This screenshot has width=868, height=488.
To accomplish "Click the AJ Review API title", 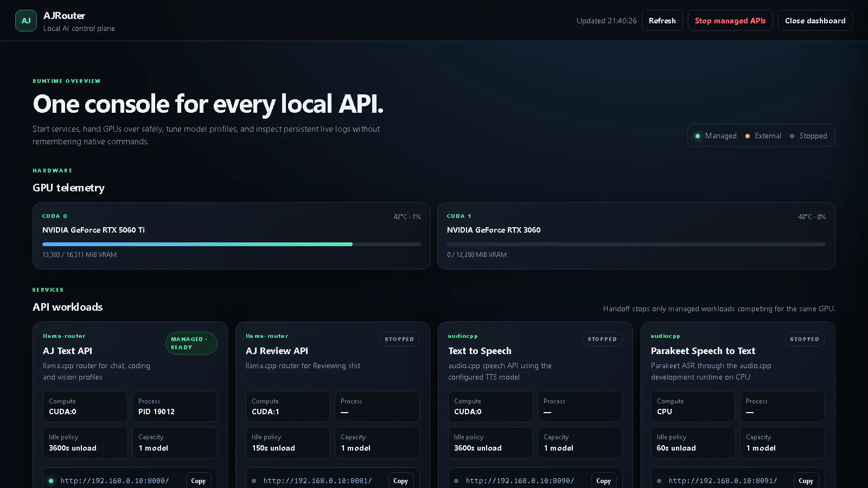I will pos(277,351).
